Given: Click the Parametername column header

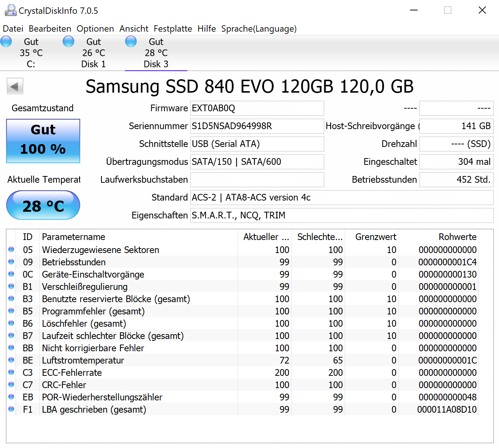Looking at the screenshot, I should pos(138,237).
